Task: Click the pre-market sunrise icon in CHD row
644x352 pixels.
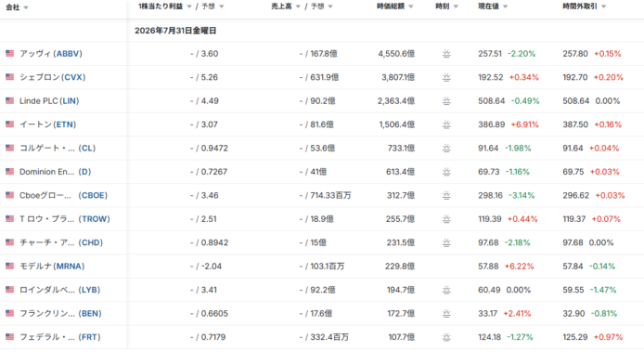Action: [x=446, y=242]
